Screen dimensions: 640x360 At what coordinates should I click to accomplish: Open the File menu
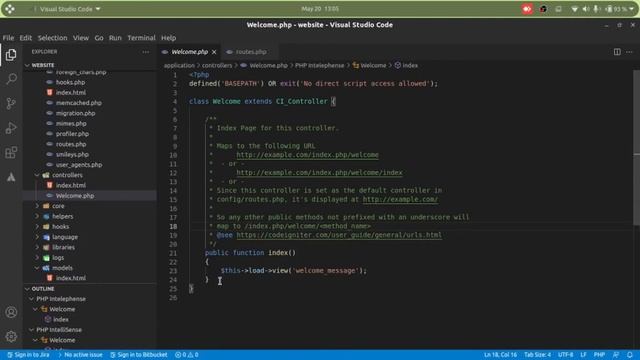[x=8, y=38]
